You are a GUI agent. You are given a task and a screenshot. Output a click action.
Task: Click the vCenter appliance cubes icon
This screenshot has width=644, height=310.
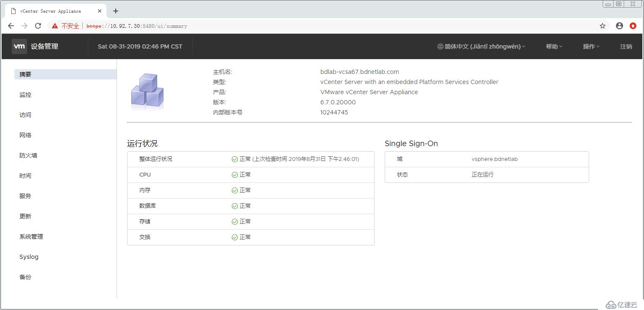tap(147, 91)
